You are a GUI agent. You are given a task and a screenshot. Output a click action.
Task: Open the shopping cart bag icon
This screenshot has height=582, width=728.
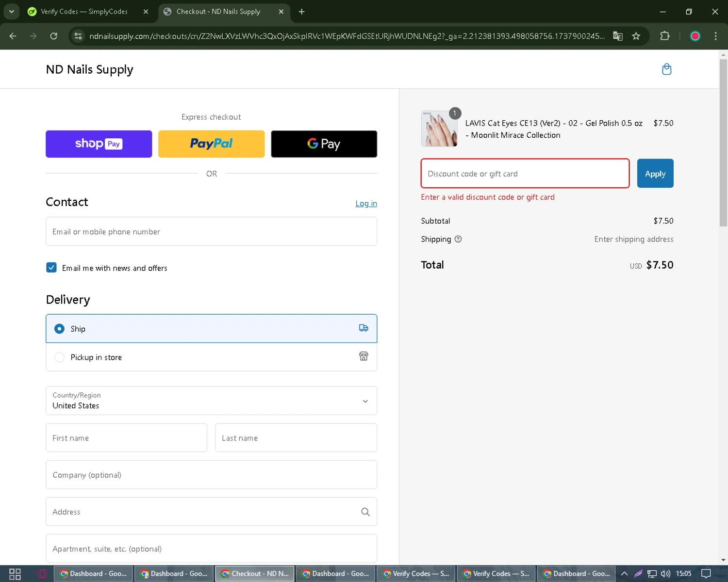click(666, 69)
